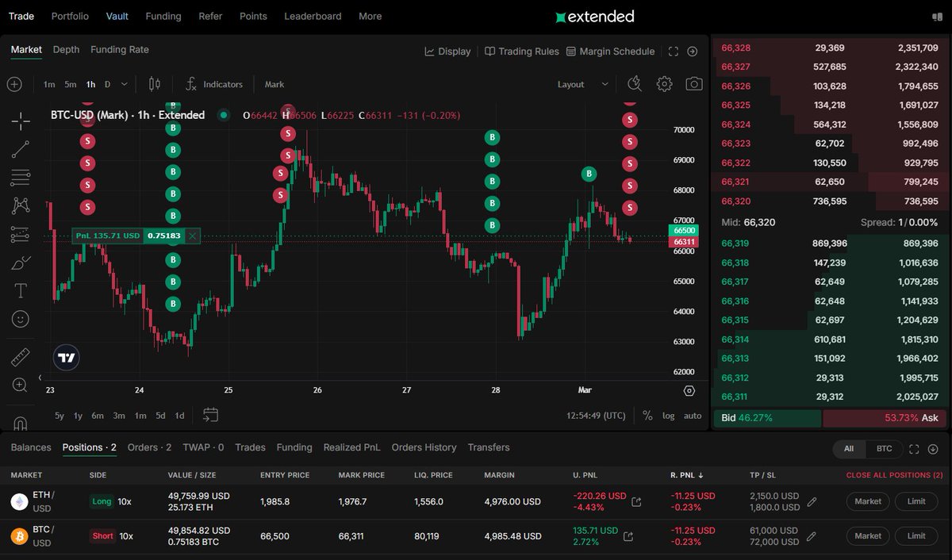Open the Mark price type selector

(274, 84)
